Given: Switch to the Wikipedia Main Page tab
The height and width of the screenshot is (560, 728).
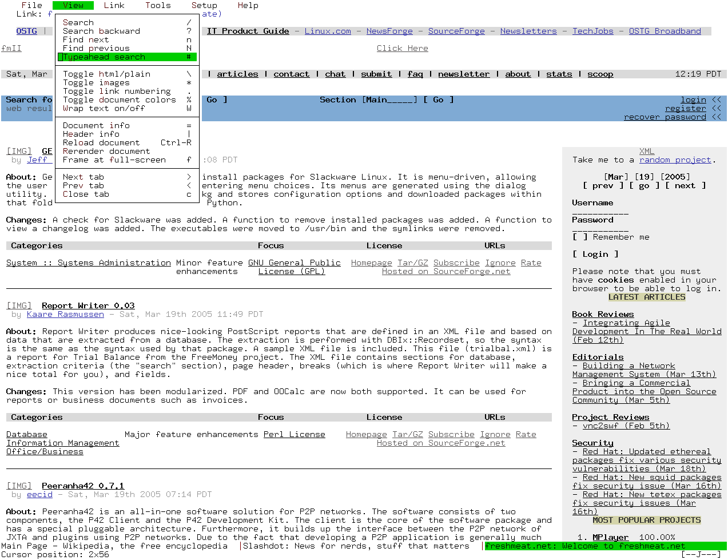Looking at the screenshot, I should pos(114,546).
